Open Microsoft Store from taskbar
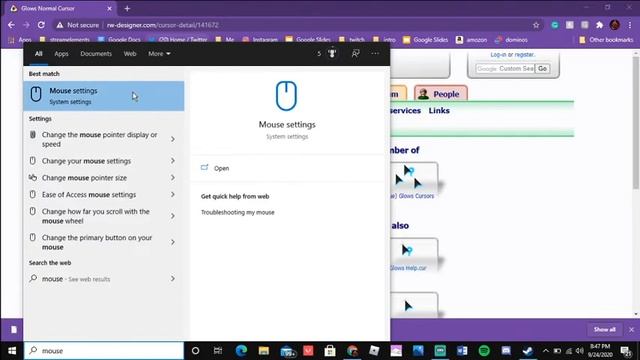640x360 pixels. [330, 351]
